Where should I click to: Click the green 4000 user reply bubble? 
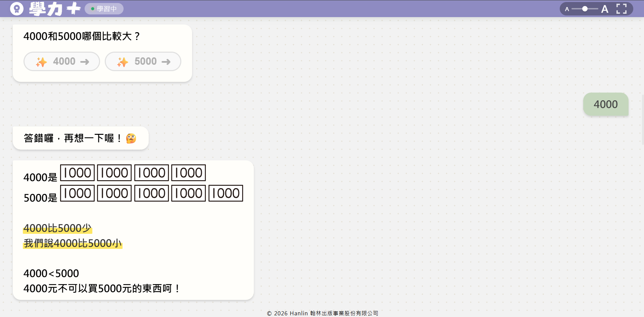coord(605,104)
